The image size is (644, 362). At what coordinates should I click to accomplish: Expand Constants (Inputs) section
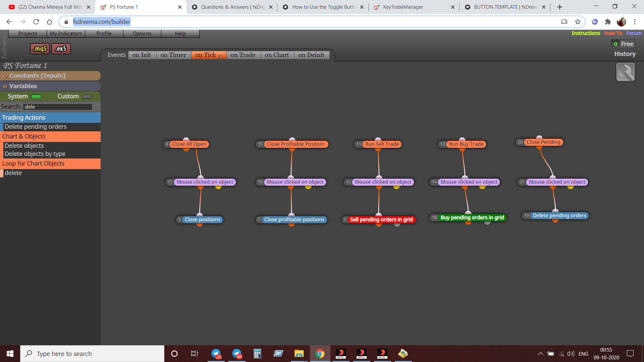(50, 76)
